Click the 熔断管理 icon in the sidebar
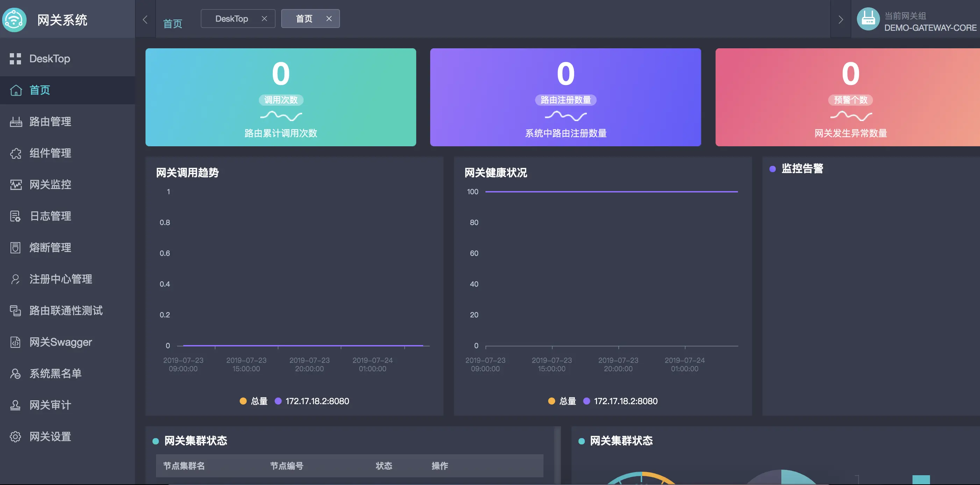Viewport: 980px width, 485px height. coord(16,248)
